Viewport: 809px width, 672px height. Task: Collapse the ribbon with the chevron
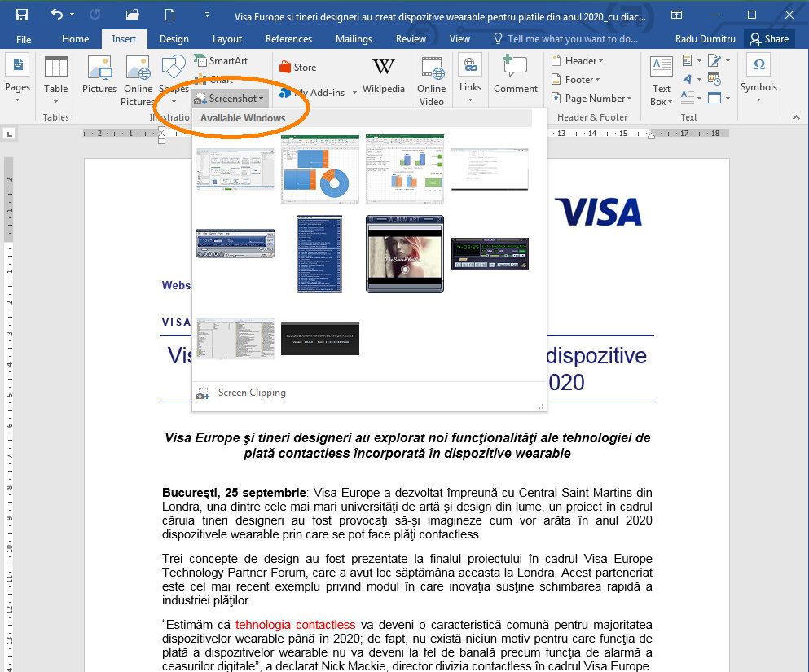796,117
